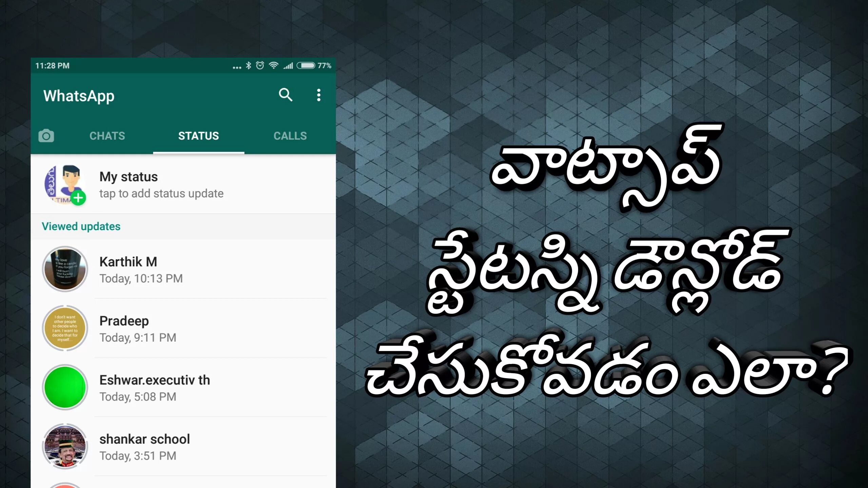This screenshot has height=488, width=868.
Task: Tap the STATUS tab
Action: [199, 135]
